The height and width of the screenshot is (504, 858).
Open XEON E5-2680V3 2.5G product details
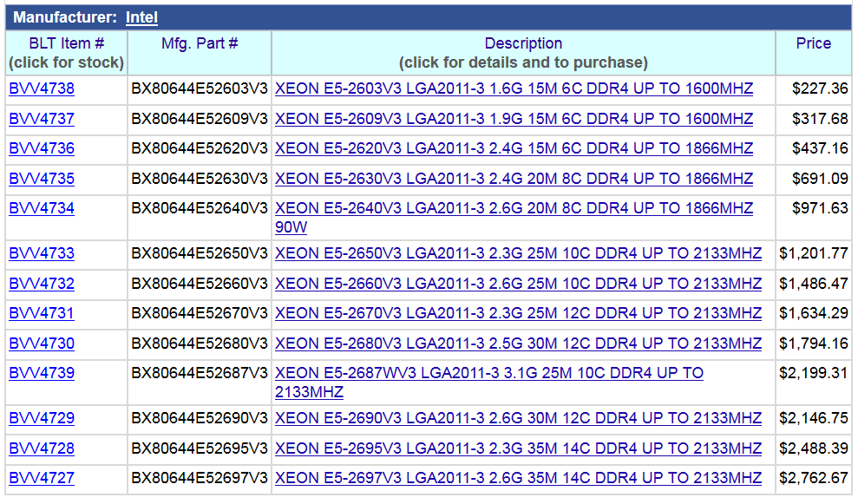click(x=518, y=344)
